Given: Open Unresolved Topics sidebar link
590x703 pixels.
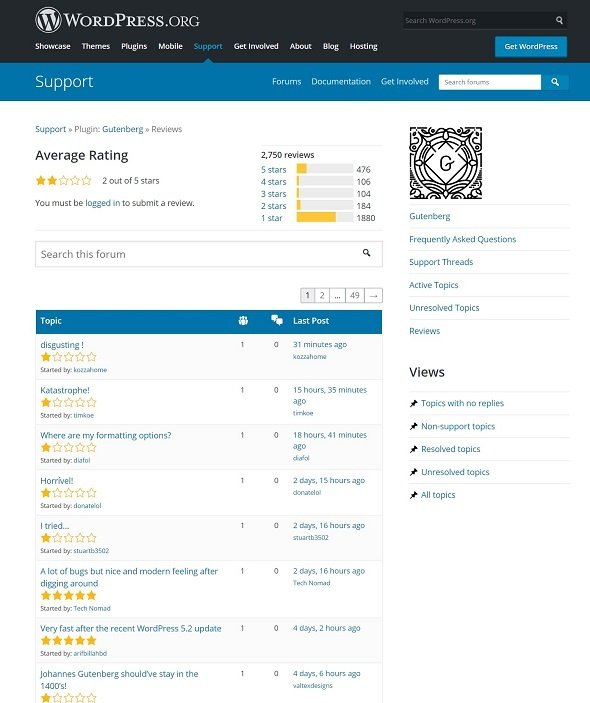Looking at the screenshot, I should (x=444, y=308).
